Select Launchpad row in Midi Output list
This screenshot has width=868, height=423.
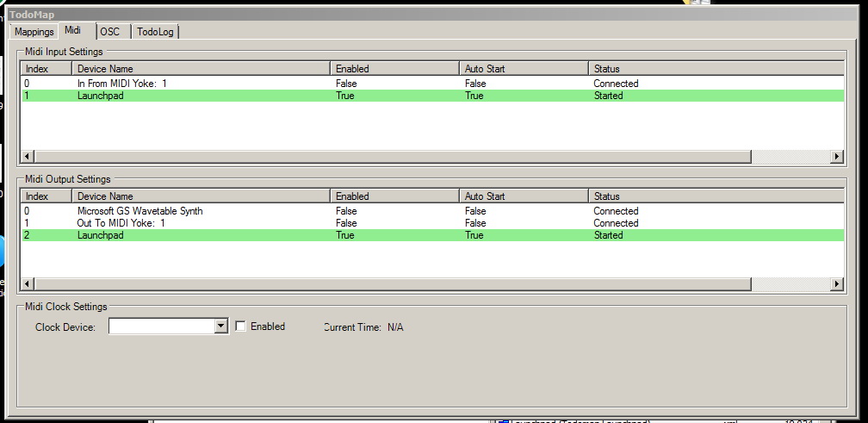pyautogui.click(x=100, y=235)
